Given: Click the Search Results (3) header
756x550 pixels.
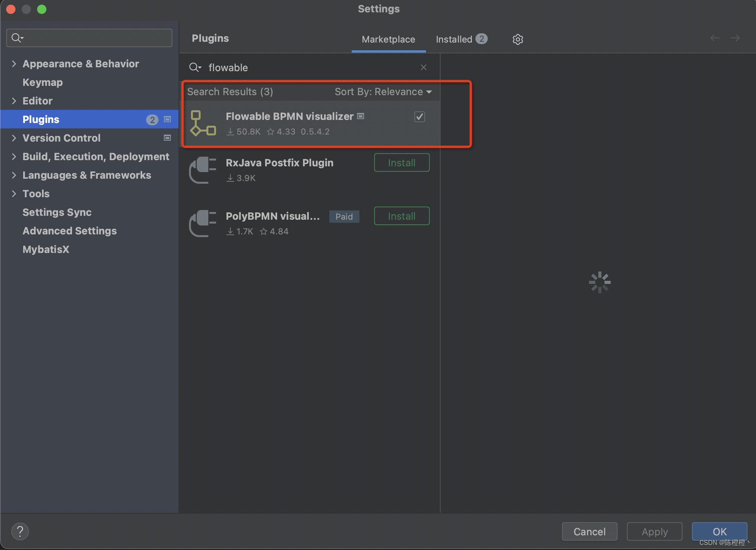Looking at the screenshot, I should [230, 92].
